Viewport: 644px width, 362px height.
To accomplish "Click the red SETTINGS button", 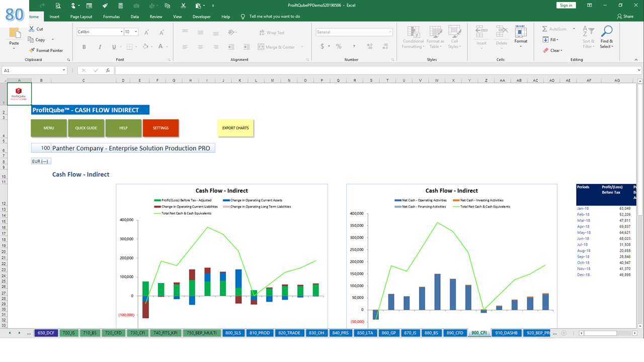I will click(160, 128).
